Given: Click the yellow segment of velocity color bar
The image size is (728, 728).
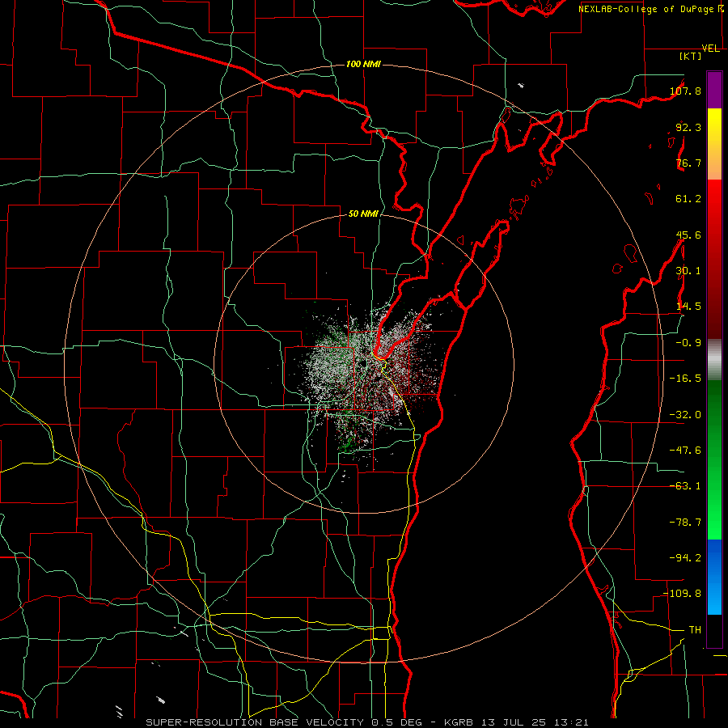Looking at the screenshot, I should 714,144.
